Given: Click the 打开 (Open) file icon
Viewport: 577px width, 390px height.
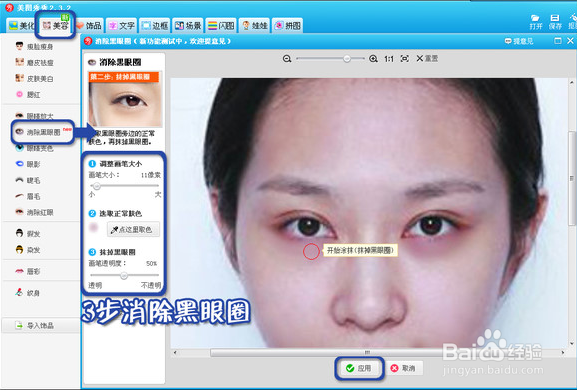Looking at the screenshot, I should coord(536,22).
